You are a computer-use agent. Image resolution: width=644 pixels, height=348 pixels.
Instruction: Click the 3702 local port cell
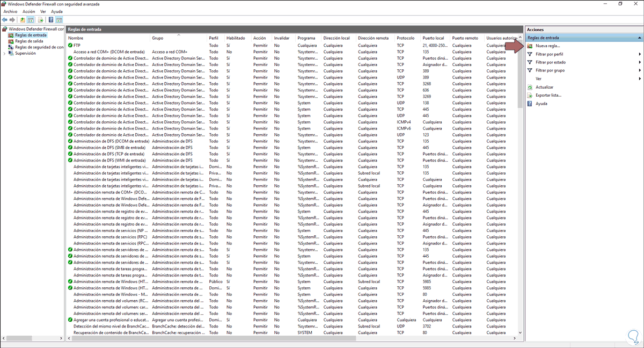[427, 326]
